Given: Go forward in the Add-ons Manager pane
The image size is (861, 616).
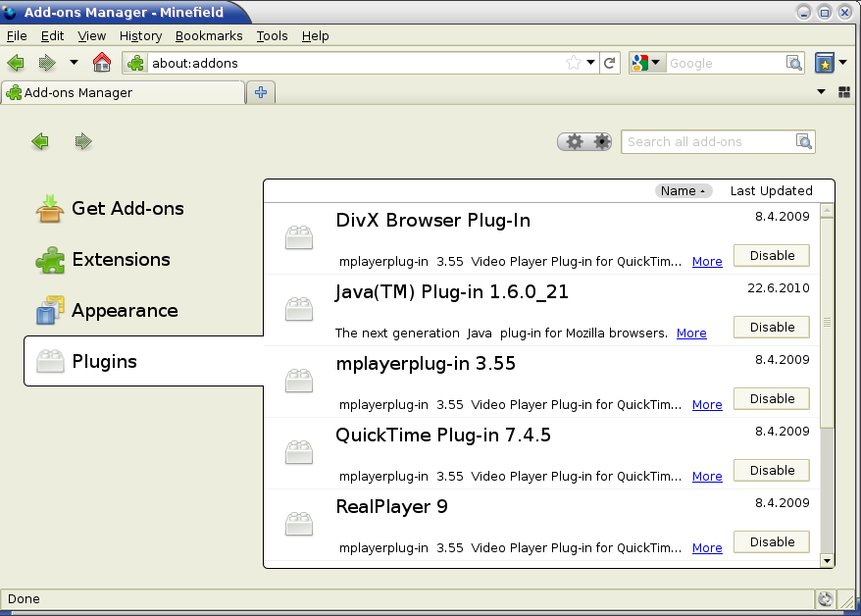Looking at the screenshot, I should coord(83,141).
